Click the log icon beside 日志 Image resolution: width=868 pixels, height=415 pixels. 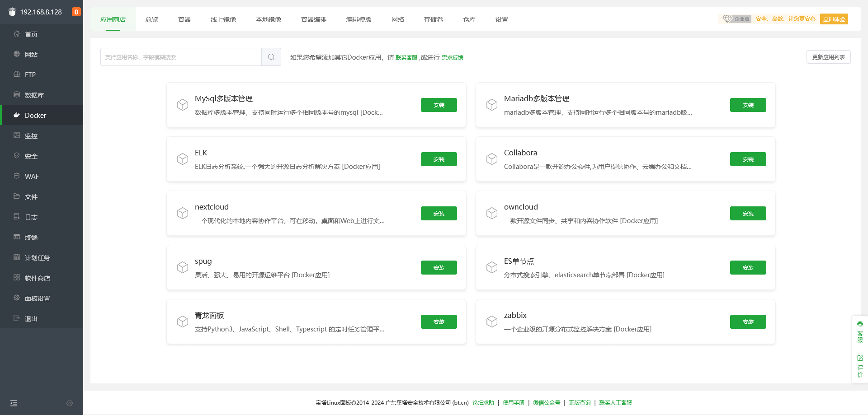[17, 217]
